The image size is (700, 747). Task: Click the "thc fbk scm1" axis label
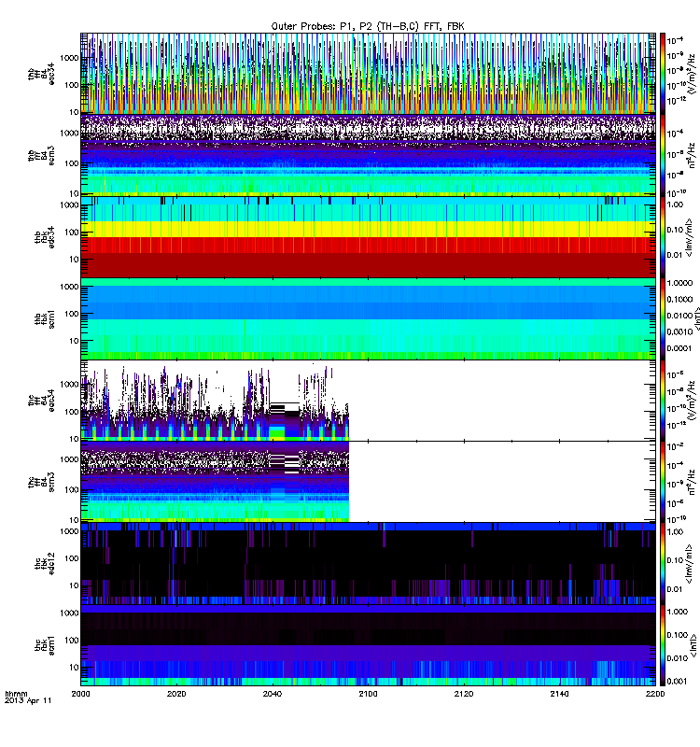(x=45, y=645)
